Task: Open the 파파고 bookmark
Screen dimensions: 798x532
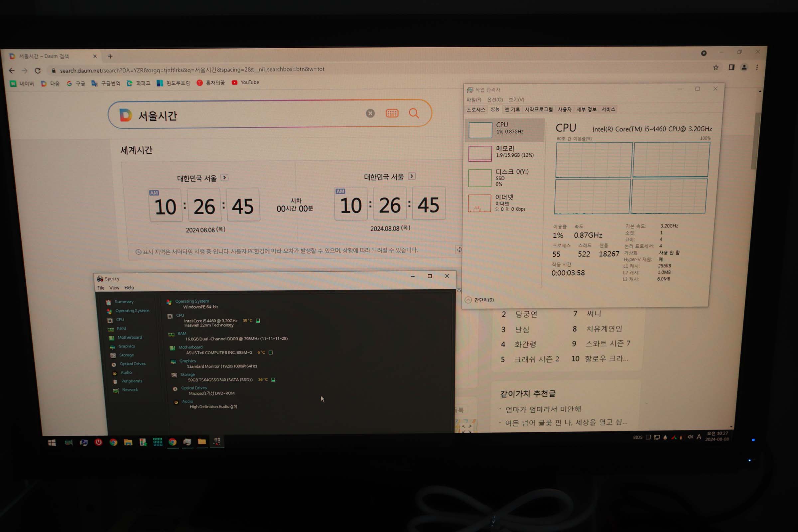Action: click(138, 83)
